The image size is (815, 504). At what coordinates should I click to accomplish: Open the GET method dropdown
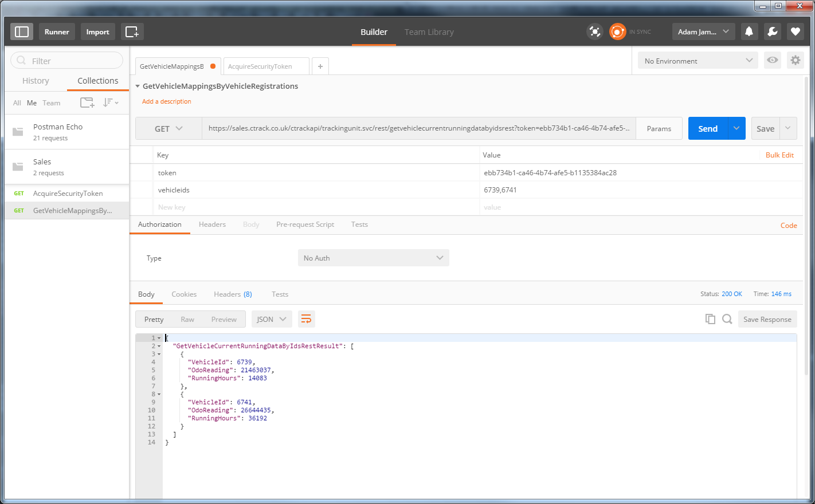169,128
